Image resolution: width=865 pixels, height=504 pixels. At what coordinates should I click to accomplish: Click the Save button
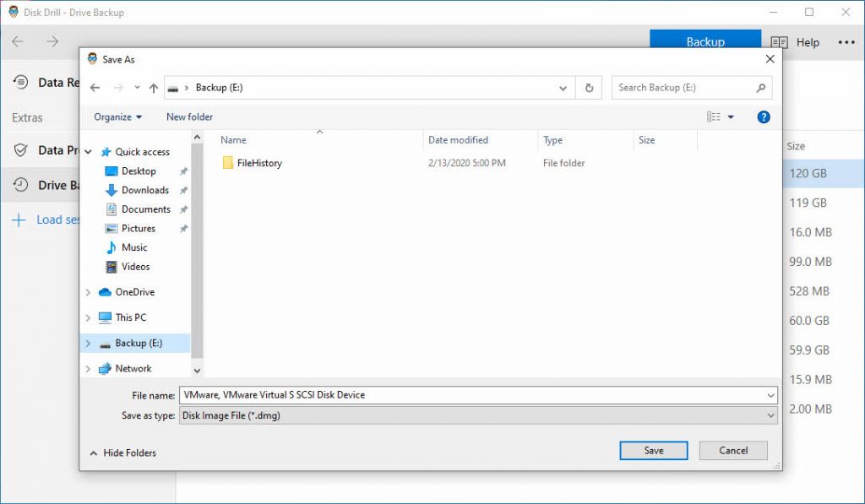653,450
